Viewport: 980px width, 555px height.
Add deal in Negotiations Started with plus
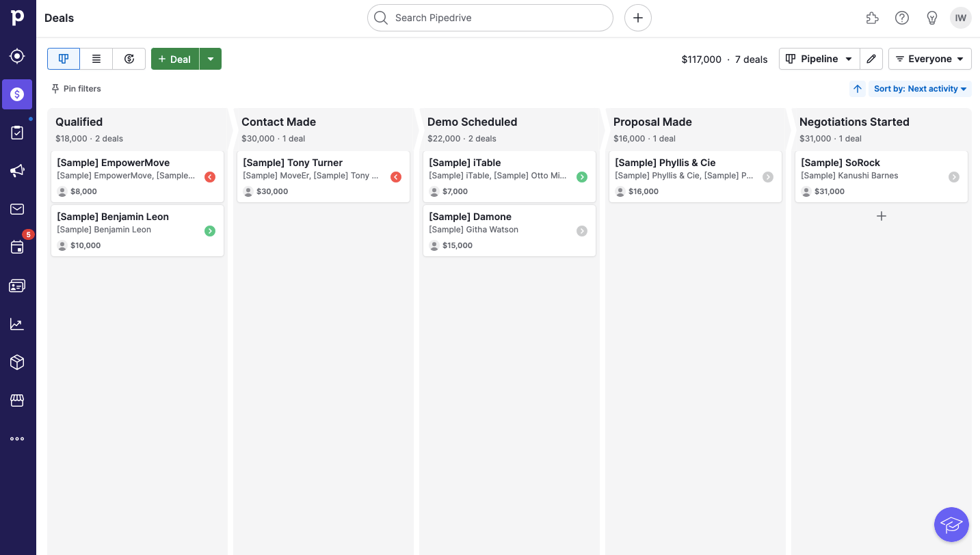coord(882,216)
